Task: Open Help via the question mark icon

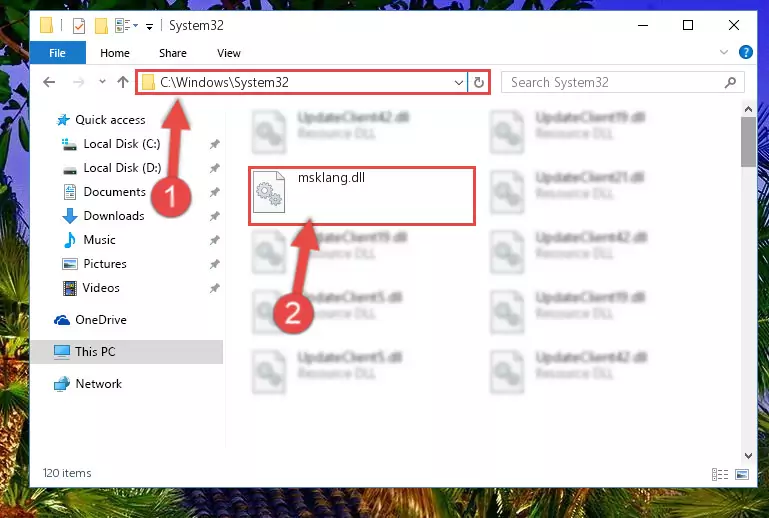Action: [745, 52]
